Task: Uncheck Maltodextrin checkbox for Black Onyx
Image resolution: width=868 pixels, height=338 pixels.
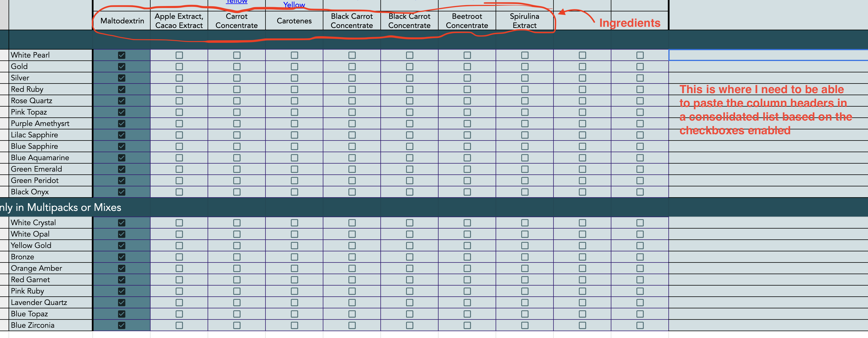Action: click(x=122, y=192)
